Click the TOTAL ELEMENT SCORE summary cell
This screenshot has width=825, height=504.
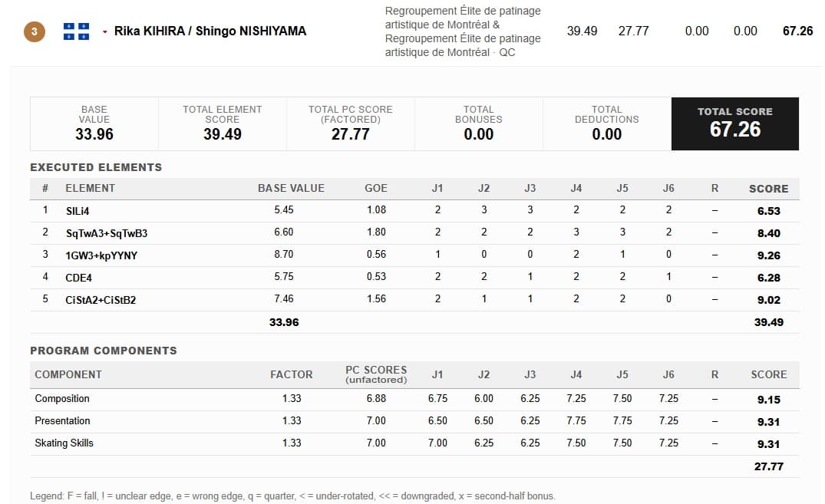click(x=223, y=124)
